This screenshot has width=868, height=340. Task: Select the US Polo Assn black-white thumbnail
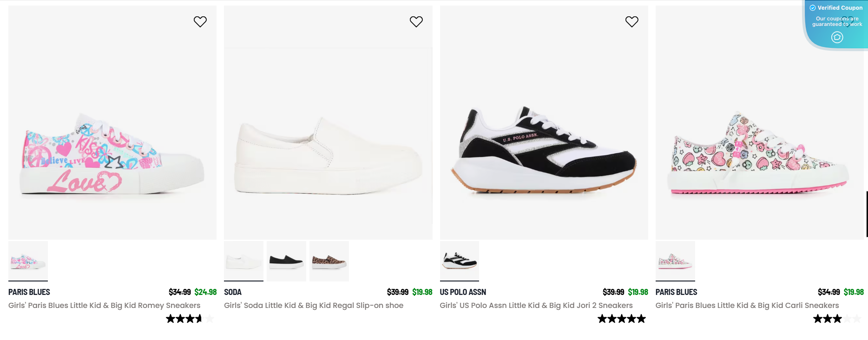point(459,261)
